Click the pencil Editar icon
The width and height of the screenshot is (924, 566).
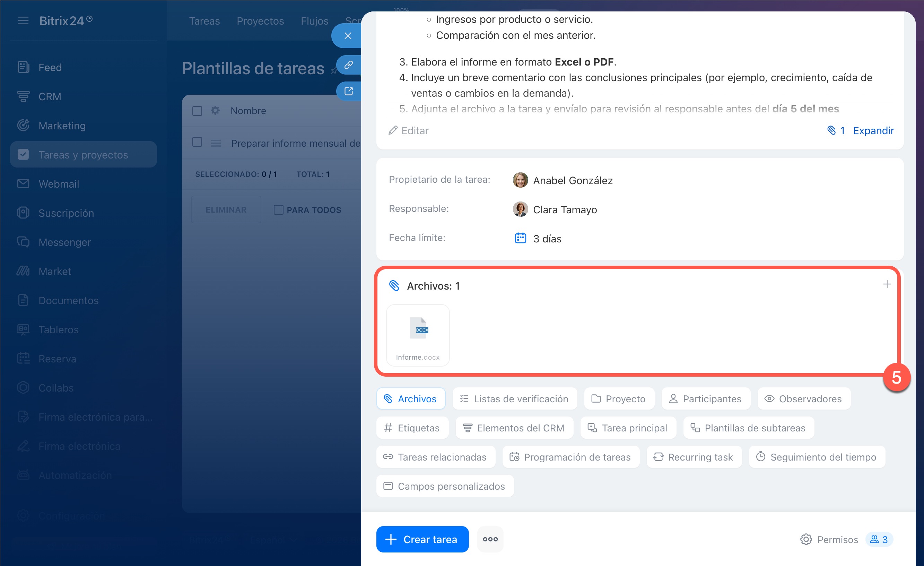(x=393, y=130)
